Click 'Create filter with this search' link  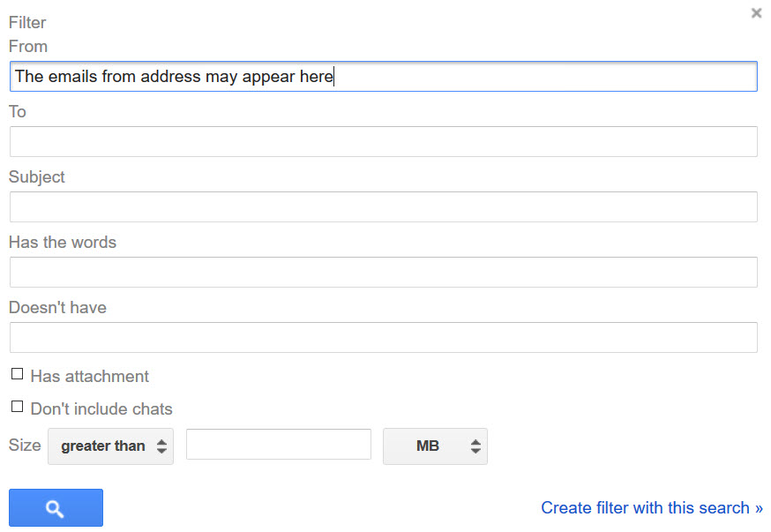[x=651, y=507]
